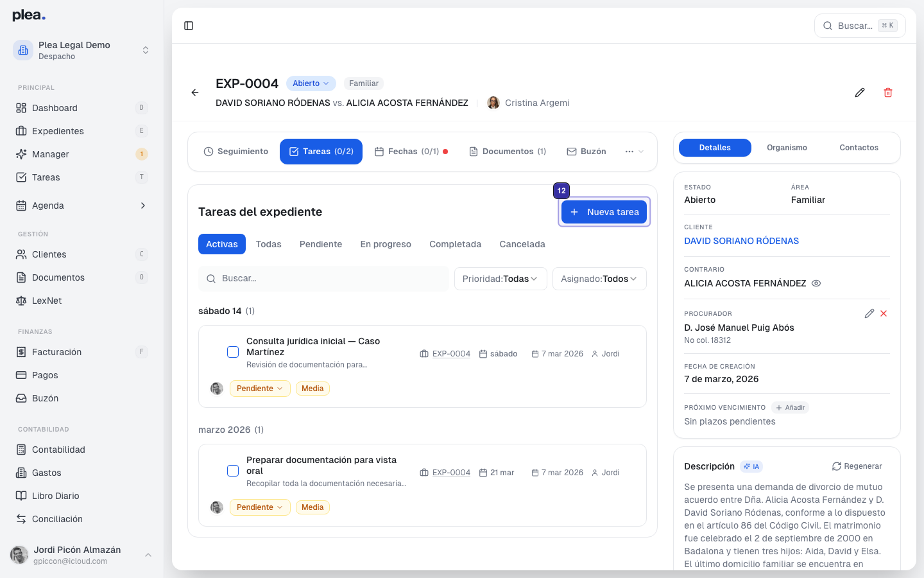Mark Preparar documentación para vista oral as done
The image size is (924, 578).
coord(232,471)
